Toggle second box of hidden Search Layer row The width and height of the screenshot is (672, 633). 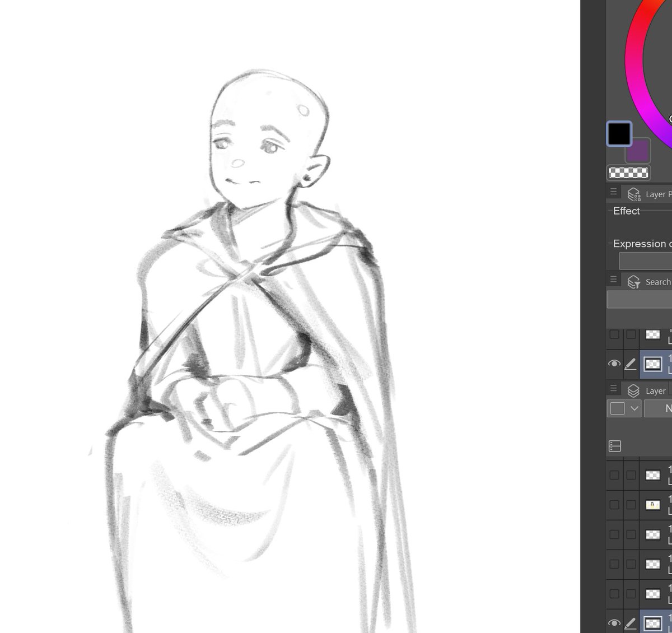631,334
